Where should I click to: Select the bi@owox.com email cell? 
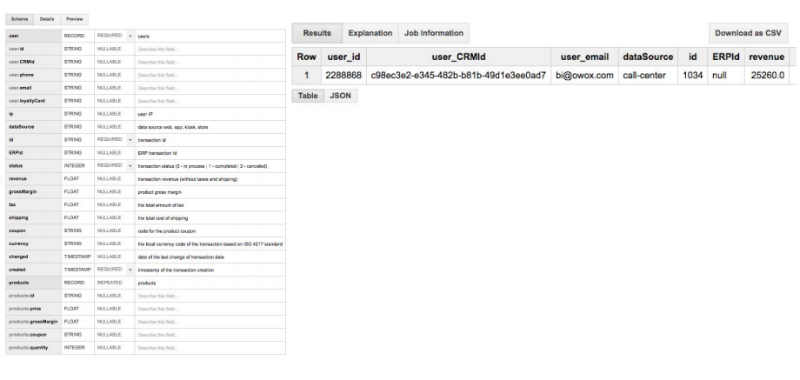tap(584, 75)
